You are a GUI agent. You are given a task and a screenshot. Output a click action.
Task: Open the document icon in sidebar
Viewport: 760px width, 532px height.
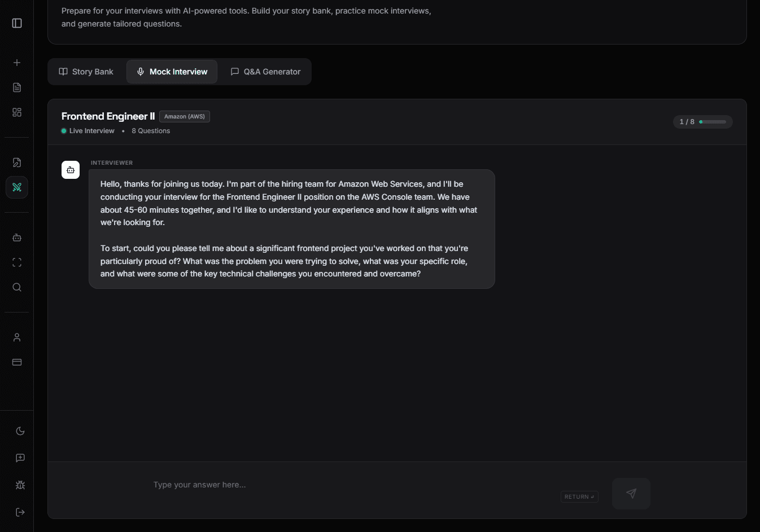[17, 87]
